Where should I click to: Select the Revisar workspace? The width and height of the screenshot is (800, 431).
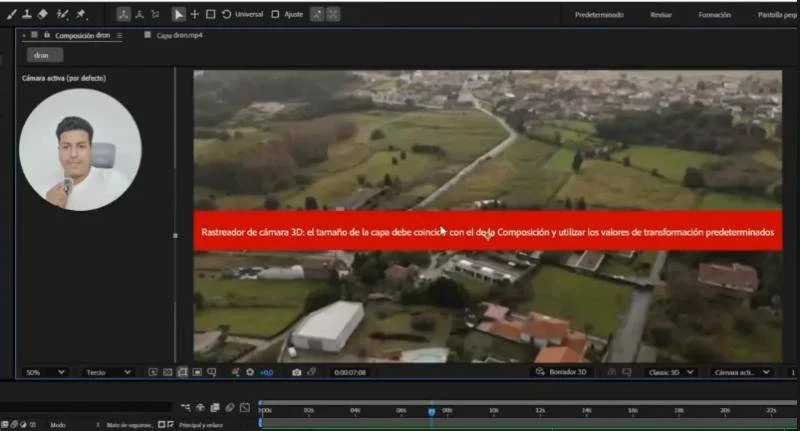[661, 15]
